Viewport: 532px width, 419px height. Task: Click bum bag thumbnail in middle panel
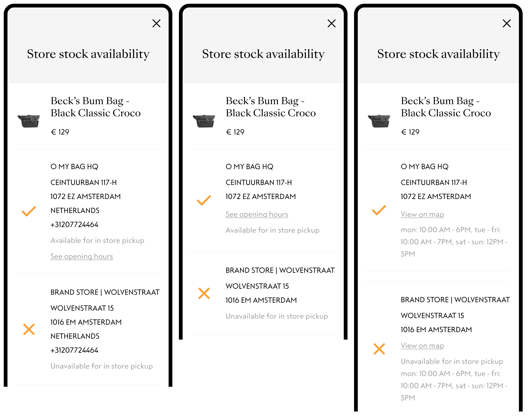tap(204, 121)
